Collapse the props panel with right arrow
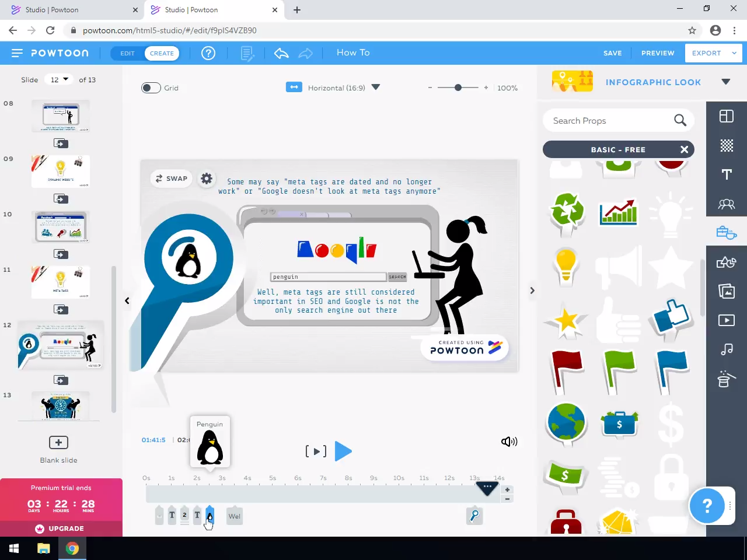The height and width of the screenshot is (560, 747). pyautogui.click(x=532, y=290)
